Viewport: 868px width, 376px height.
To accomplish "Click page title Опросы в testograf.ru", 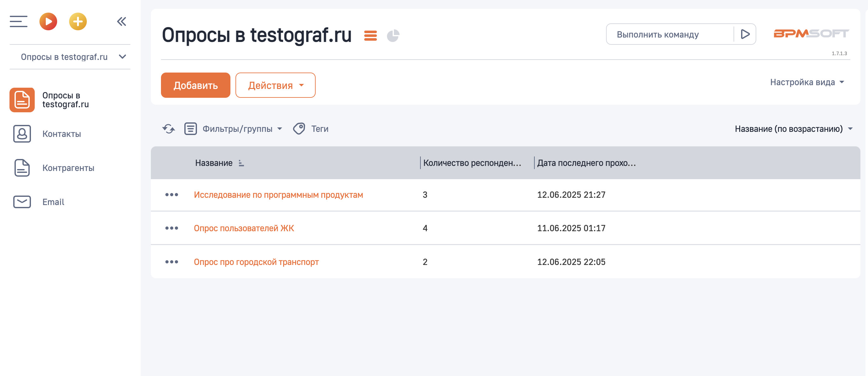I will pyautogui.click(x=256, y=35).
